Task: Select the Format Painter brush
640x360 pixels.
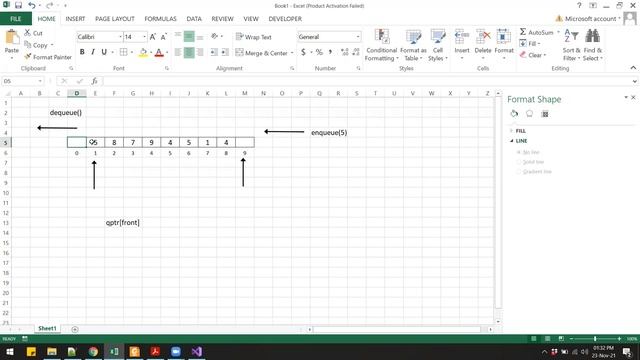Action: tap(28, 57)
